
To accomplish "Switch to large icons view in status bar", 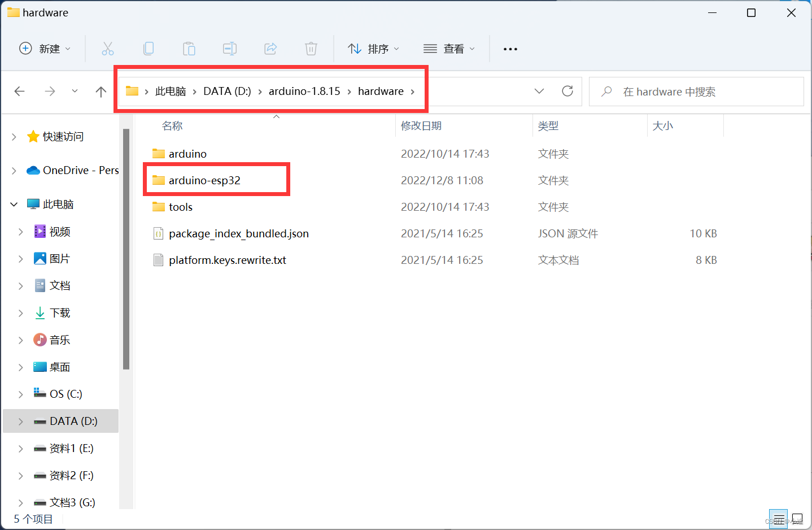I will (x=797, y=518).
